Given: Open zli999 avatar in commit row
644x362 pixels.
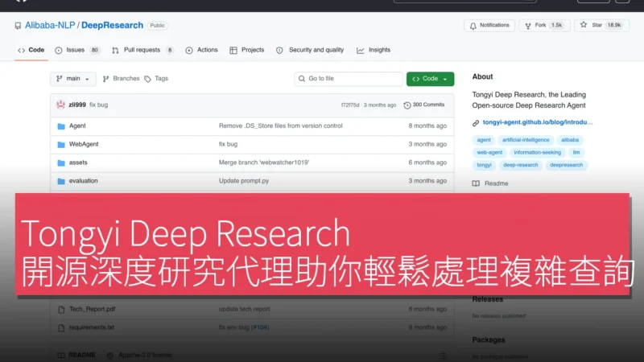Looking at the screenshot, I should point(61,105).
